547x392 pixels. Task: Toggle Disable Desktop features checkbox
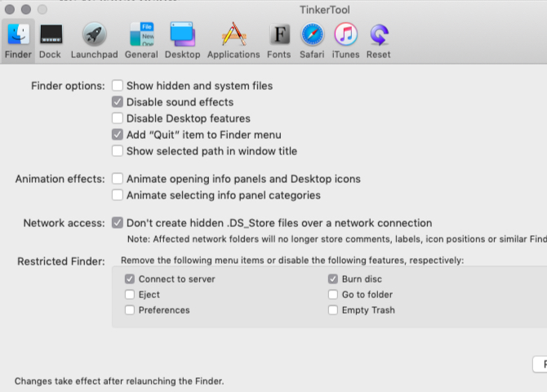pyautogui.click(x=118, y=118)
